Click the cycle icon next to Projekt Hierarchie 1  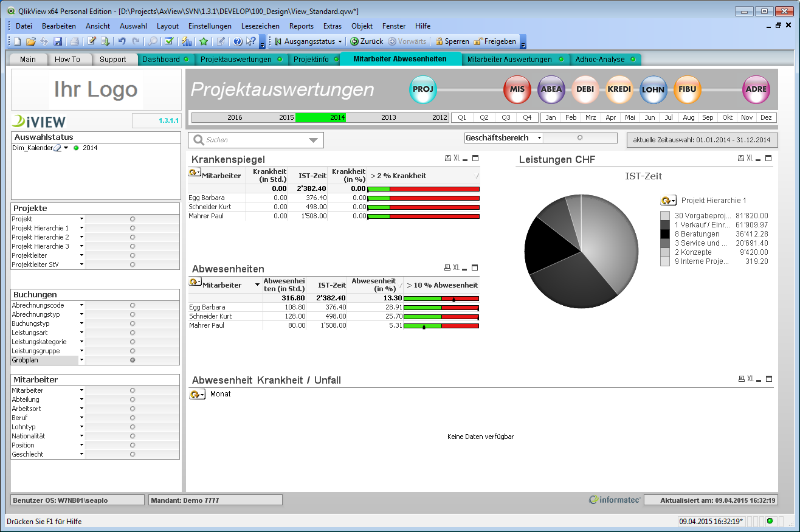click(x=668, y=201)
